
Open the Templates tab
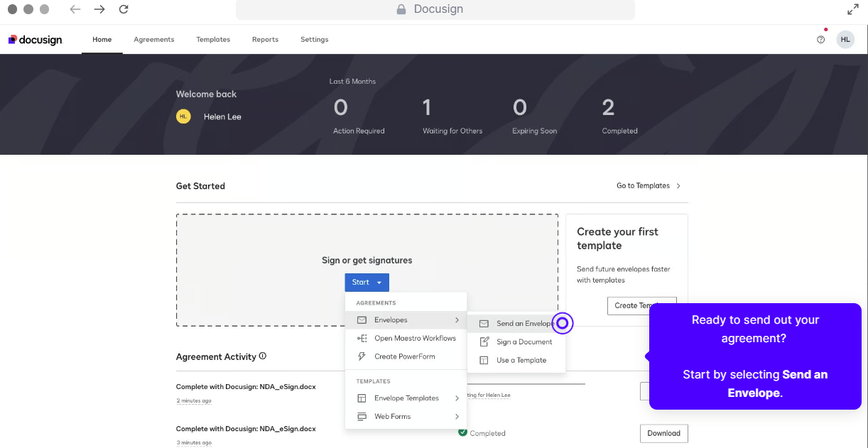(213, 40)
